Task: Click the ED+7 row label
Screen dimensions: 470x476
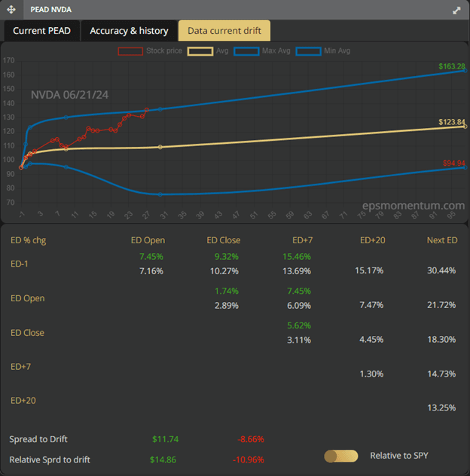Action: click(20, 367)
